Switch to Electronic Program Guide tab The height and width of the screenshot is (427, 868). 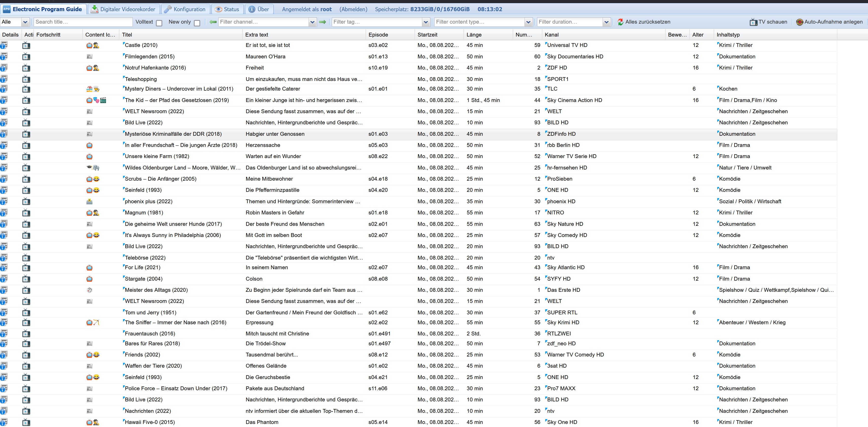tap(43, 9)
